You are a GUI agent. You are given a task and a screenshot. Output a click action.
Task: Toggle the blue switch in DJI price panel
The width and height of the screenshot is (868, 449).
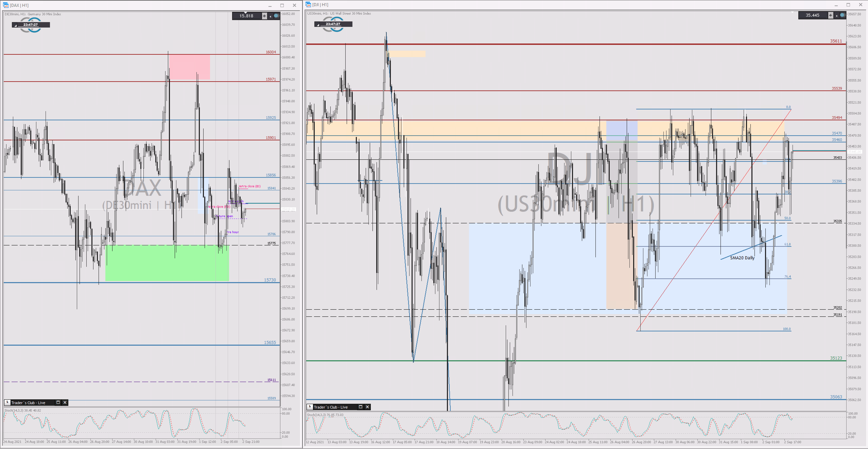tap(842, 15)
